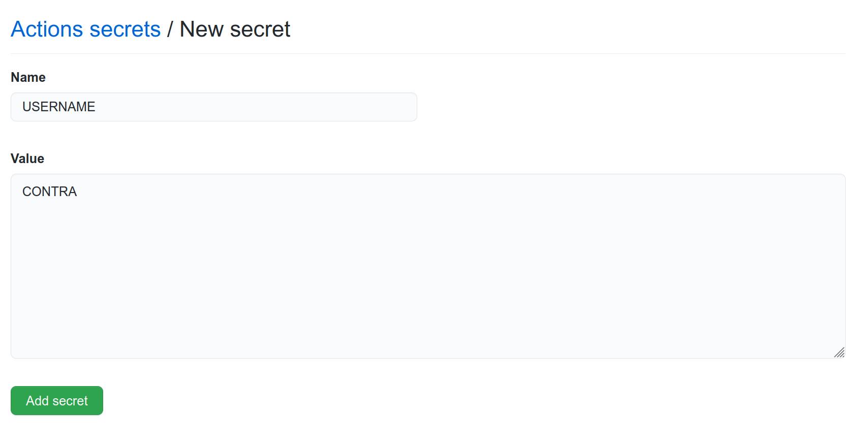Submit form with Add secret button
868x444 pixels.
pos(57,400)
